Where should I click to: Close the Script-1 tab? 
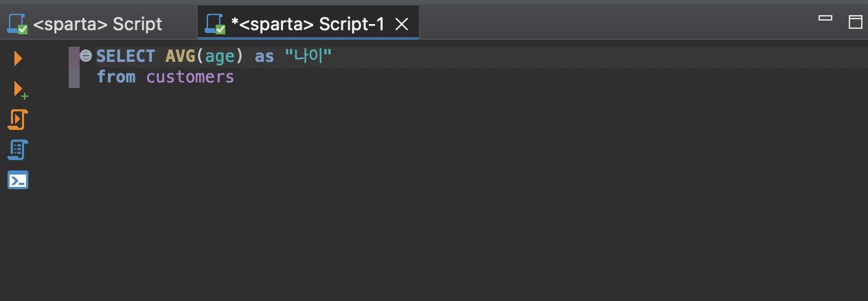(x=402, y=25)
